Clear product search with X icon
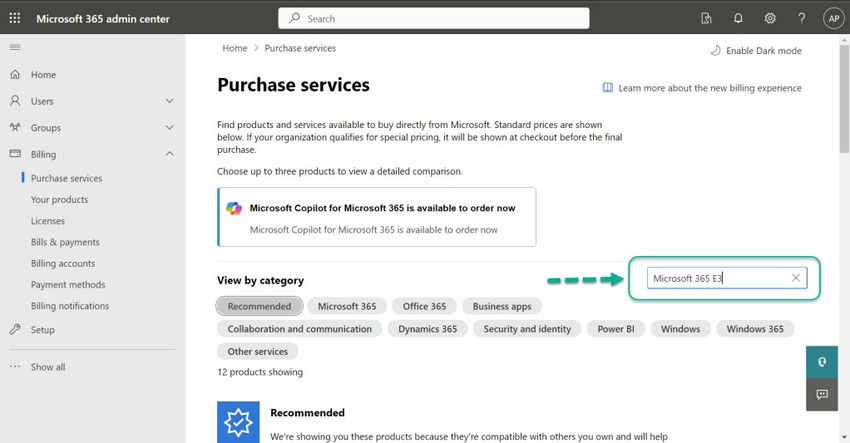The height and width of the screenshot is (443, 850). point(796,278)
